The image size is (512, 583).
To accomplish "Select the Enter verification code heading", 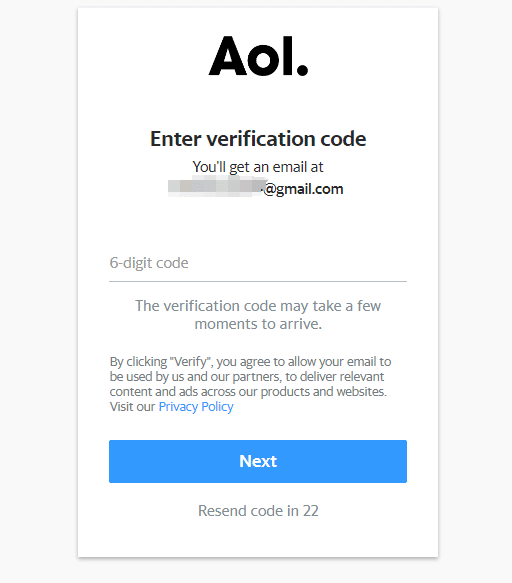I will (x=258, y=139).
